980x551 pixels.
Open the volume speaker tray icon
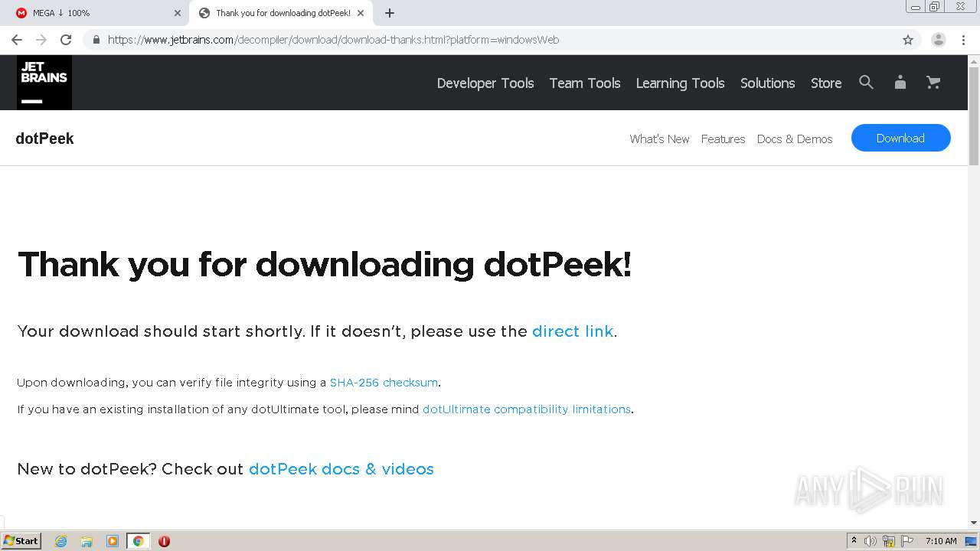(x=871, y=541)
